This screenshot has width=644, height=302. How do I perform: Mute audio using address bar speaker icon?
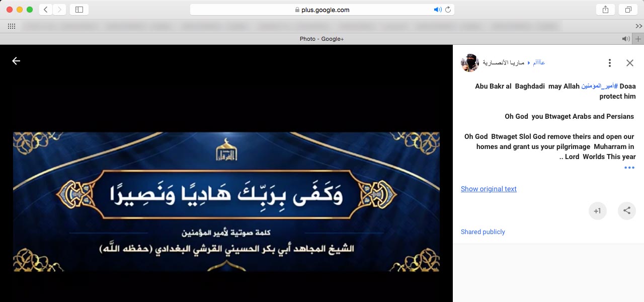[x=437, y=10]
